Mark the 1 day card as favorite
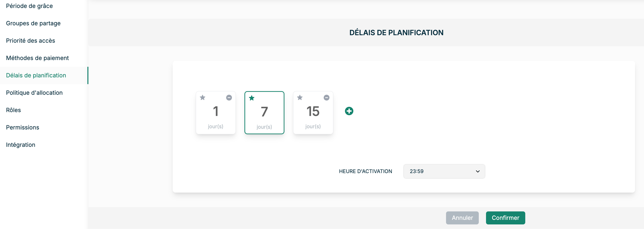Screen dimensions: 644x229 202,98
